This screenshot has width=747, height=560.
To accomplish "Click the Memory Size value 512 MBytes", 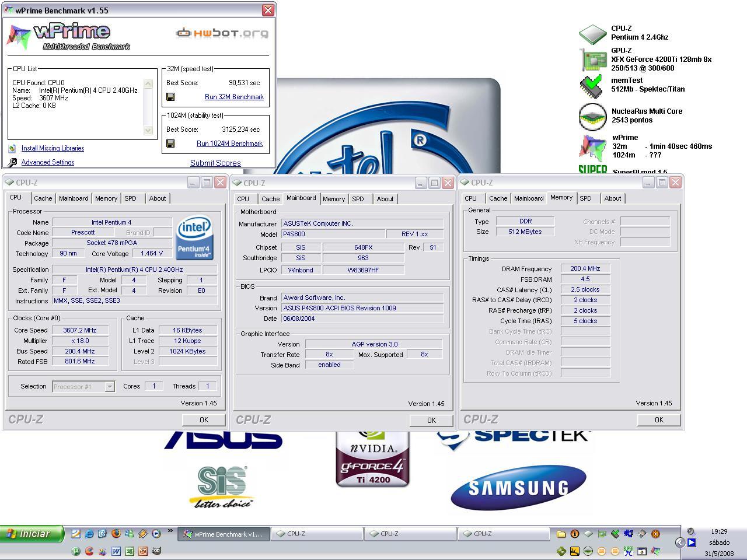I will [x=525, y=232].
